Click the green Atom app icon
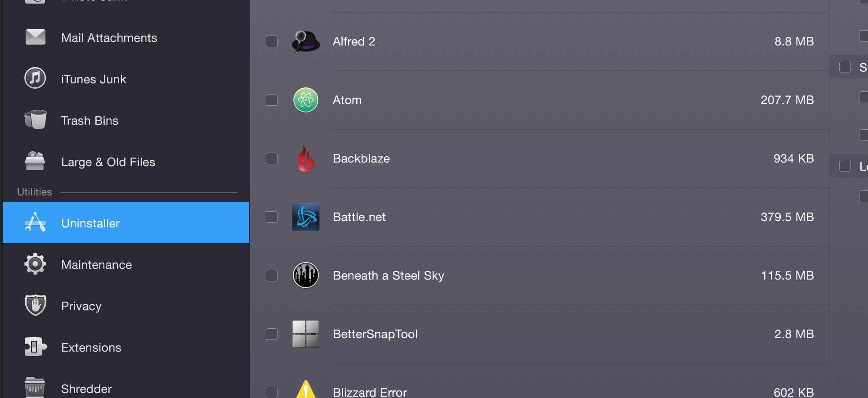Screen dimensions: 868x398 pyautogui.click(x=306, y=100)
